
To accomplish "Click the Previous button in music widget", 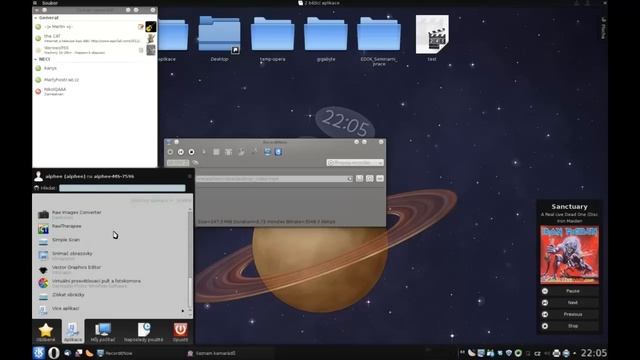I will point(569,314).
